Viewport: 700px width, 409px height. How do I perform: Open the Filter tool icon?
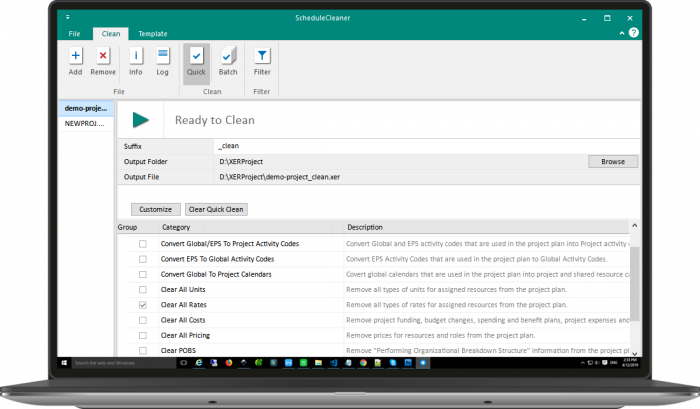coord(262,62)
